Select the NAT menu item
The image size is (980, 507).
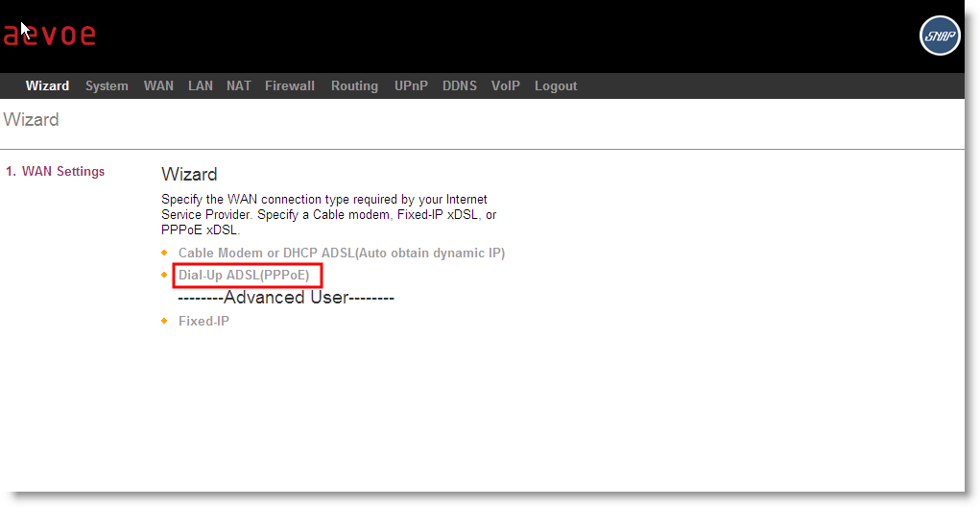(239, 86)
